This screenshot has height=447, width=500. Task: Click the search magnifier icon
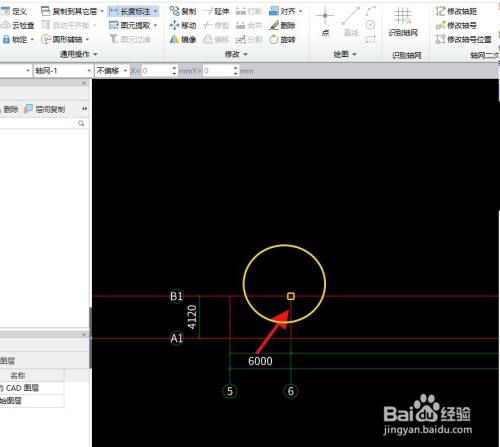pos(81,123)
